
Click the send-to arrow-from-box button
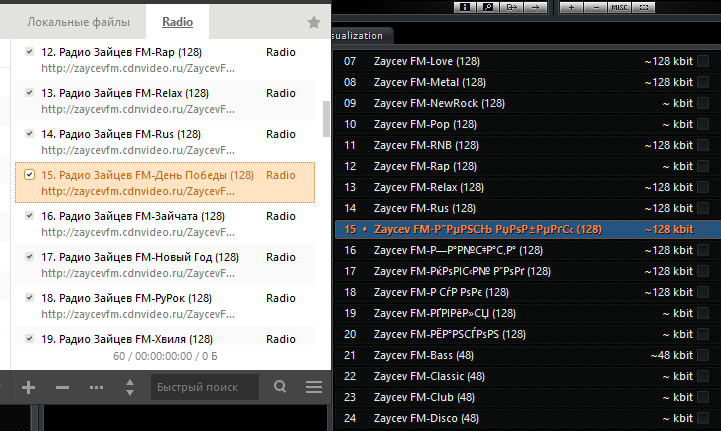[x=512, y=7]
